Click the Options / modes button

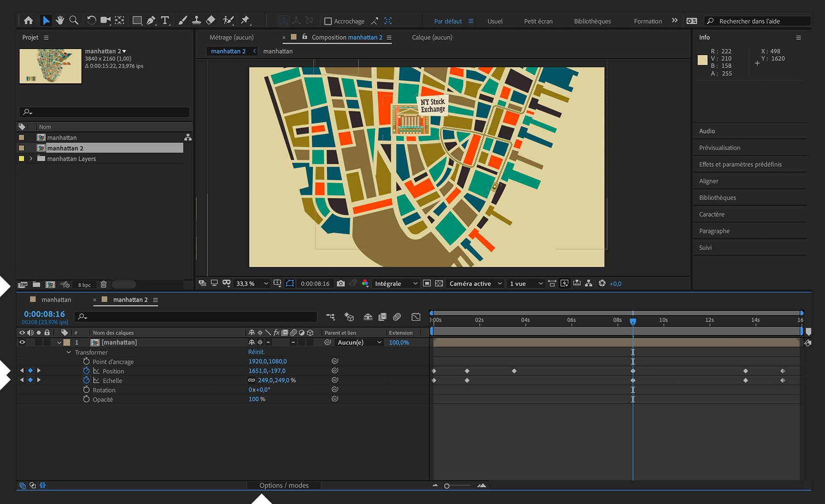click(x=284, y=485)
